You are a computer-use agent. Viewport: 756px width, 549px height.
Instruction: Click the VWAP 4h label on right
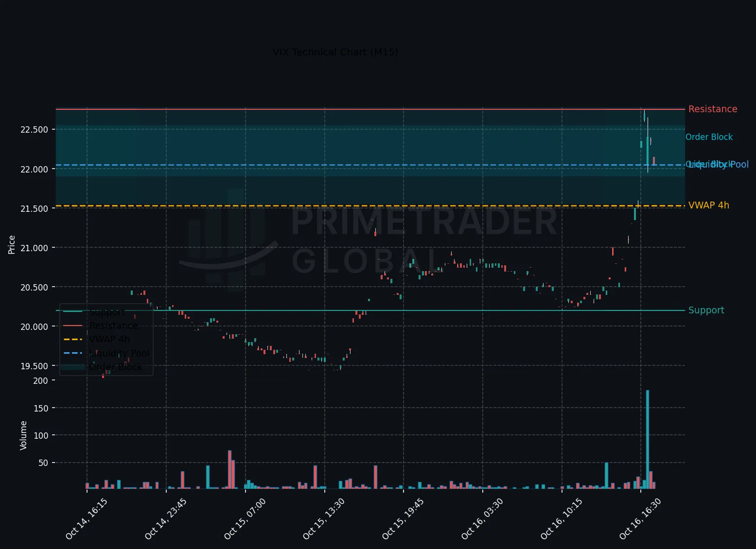(x=709, y=205)
